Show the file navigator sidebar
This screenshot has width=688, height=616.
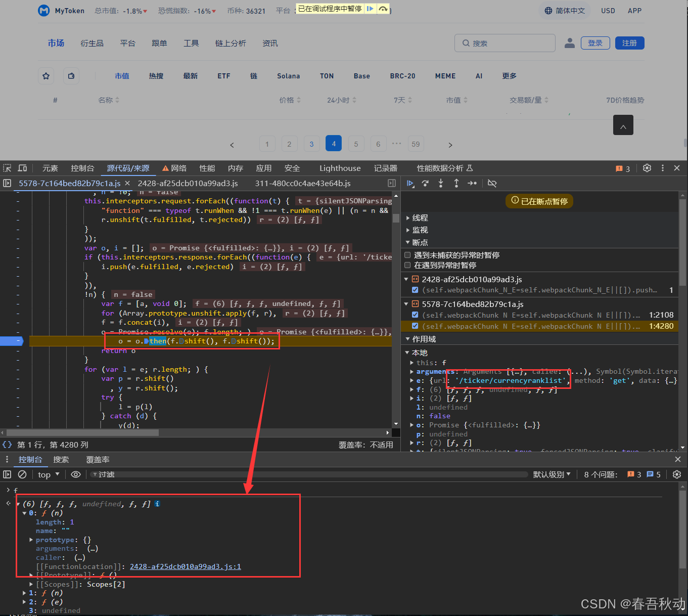[x=7, y=183]
